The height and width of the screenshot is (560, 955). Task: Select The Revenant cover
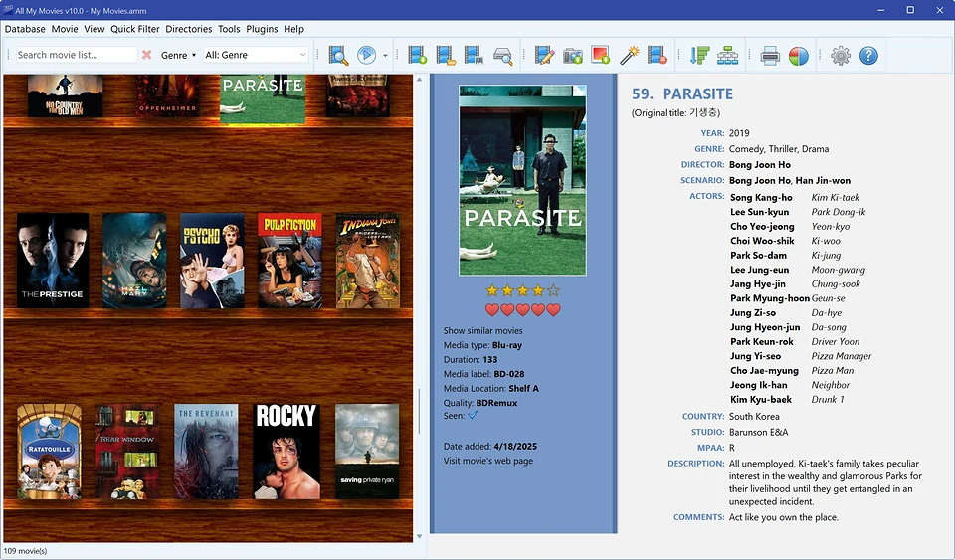(x=206, y=451)
